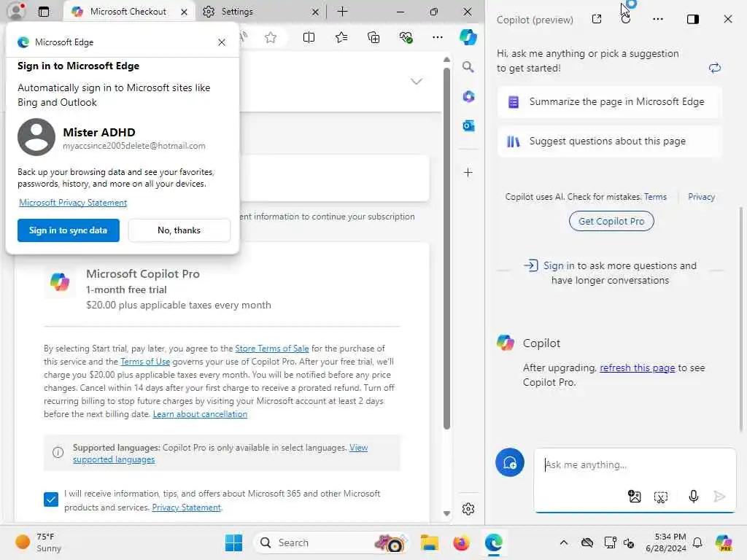The height and width of the screenshot is (560, 747).
Task: Open the browser profile avatar icon
Action: coord(16,10)
